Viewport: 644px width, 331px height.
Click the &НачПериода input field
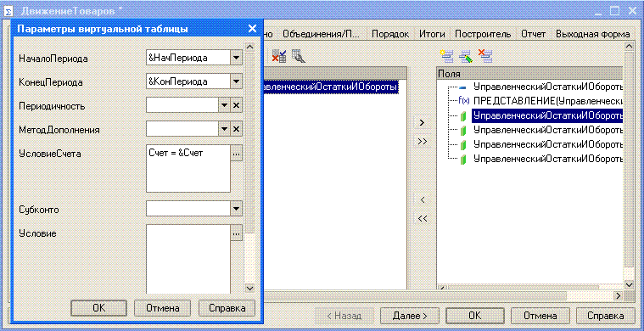[188, 58]
